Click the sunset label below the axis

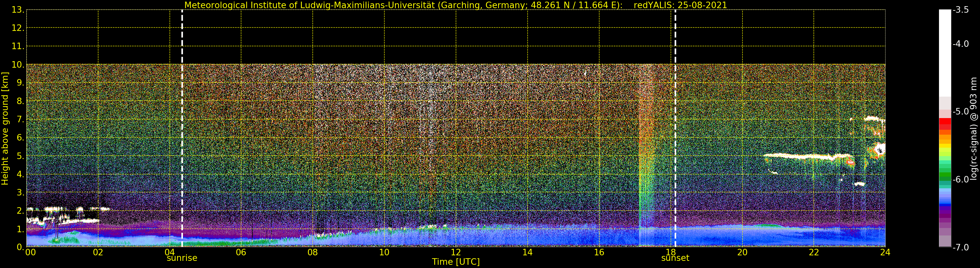coord(675,258)
